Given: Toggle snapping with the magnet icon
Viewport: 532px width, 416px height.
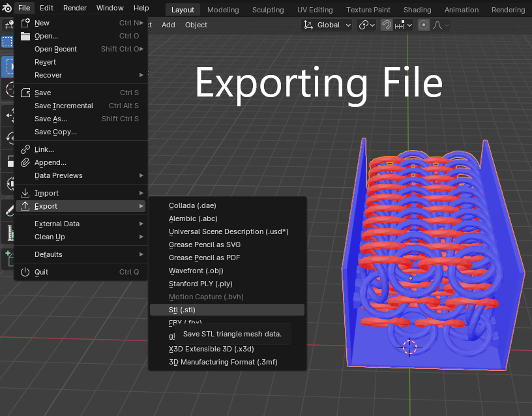Looking at the screenshot, I should [x=387, y=25].
